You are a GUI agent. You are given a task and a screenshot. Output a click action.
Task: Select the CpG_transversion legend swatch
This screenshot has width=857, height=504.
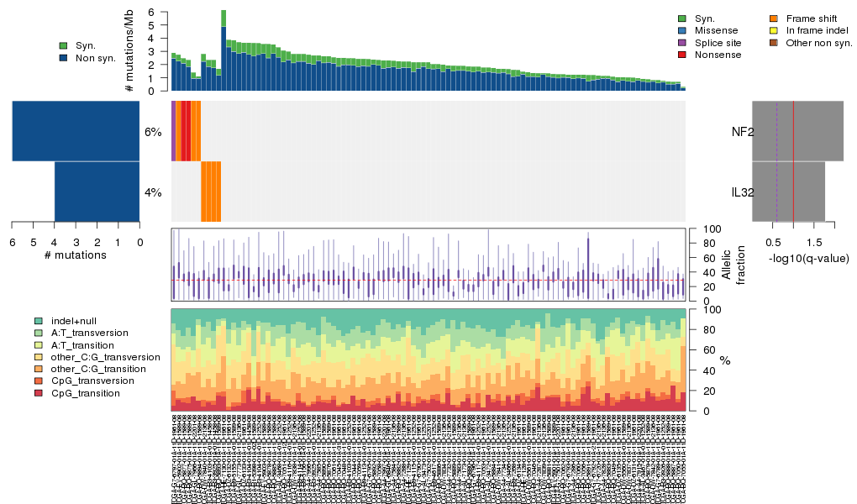click(39, 381)
